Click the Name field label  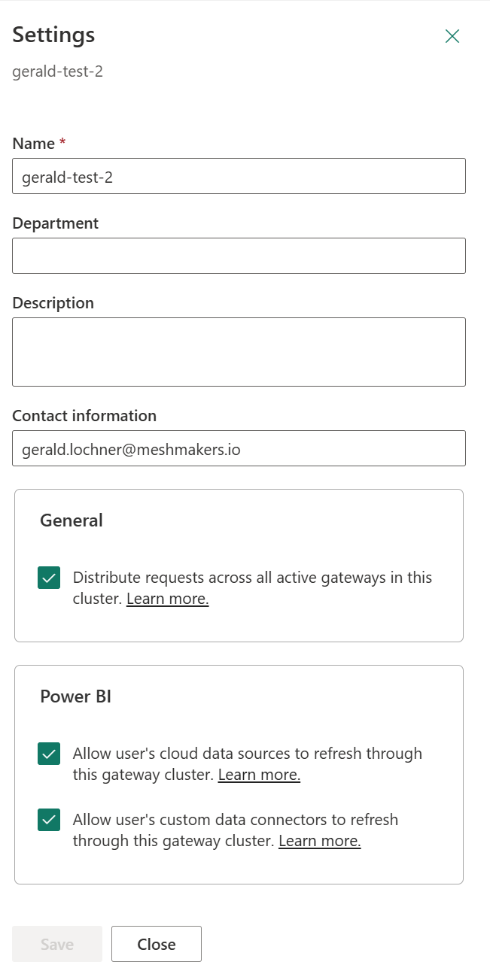34,144
